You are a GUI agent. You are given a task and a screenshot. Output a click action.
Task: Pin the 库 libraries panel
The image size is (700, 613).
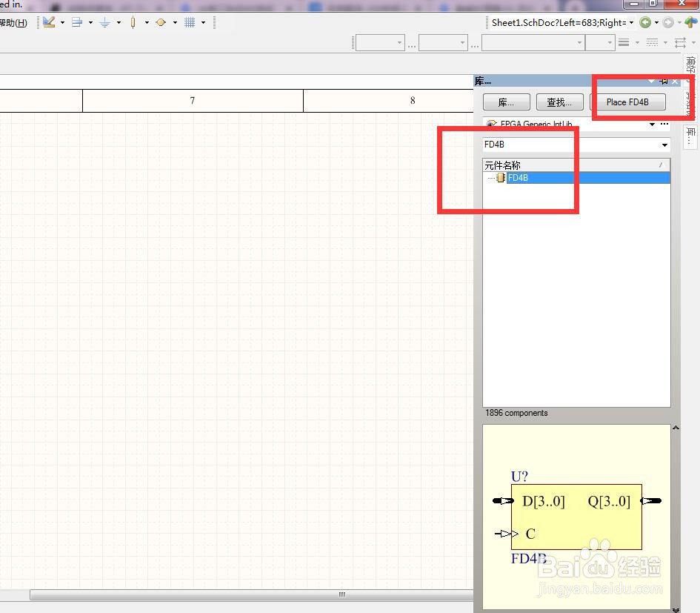coord(664,81)
